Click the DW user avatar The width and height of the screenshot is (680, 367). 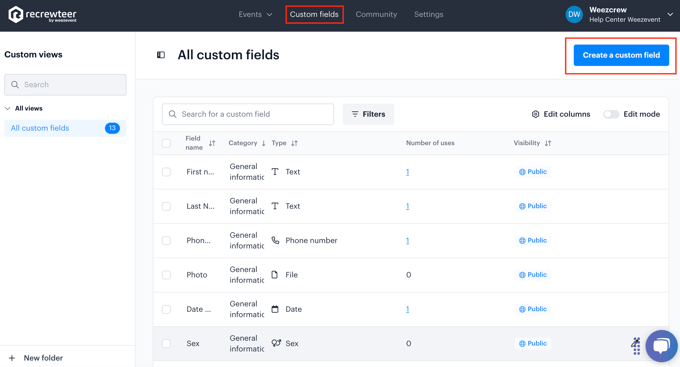click(574, 14)
